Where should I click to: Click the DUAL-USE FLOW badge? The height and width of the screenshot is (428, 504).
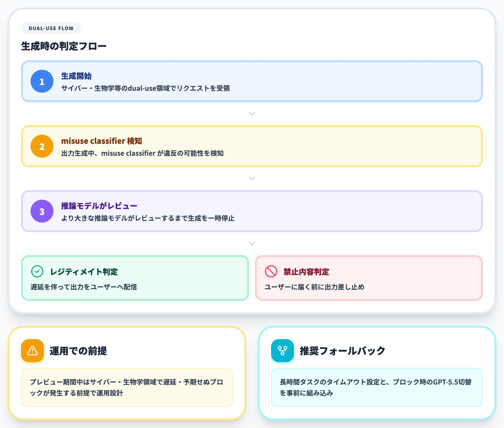point(51,28)
